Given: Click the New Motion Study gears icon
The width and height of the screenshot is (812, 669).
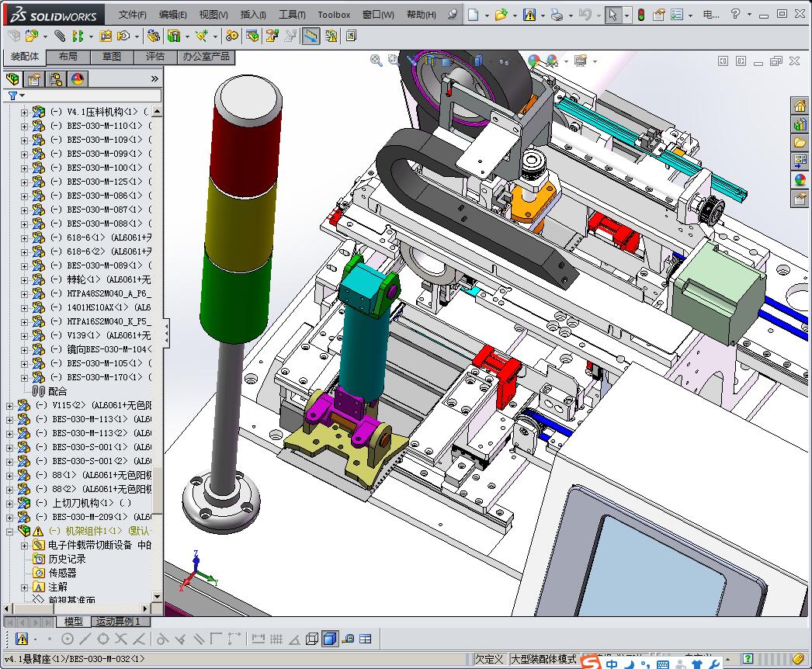Looking at the screenshot, I should (x=232, y=36).
